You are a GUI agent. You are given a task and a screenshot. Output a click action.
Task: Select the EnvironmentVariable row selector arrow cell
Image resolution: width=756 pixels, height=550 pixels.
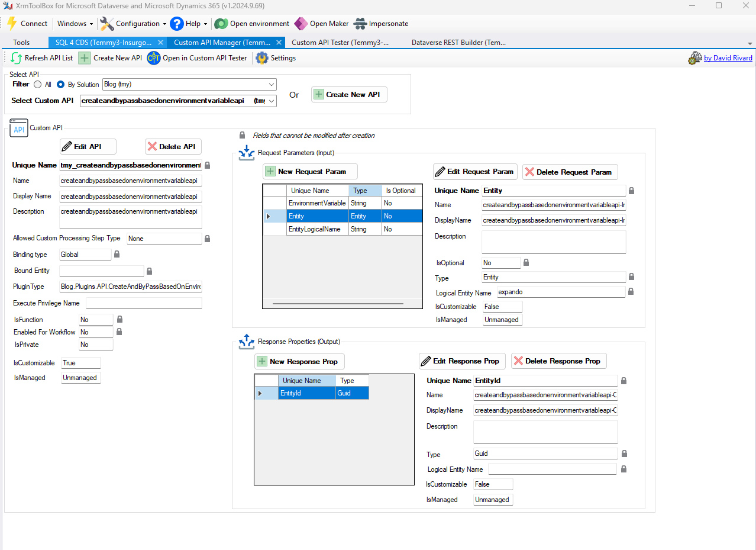click(x=274, y=203)
